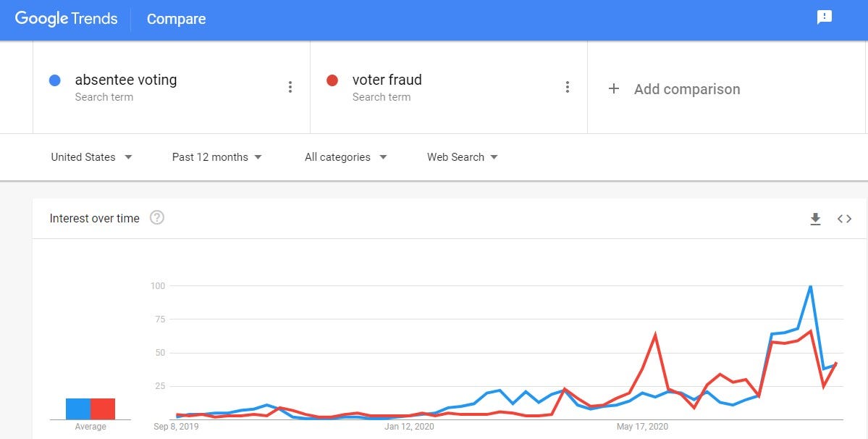Download the Interest over time chart
The image size is (868, 439).
click(815, 219)
